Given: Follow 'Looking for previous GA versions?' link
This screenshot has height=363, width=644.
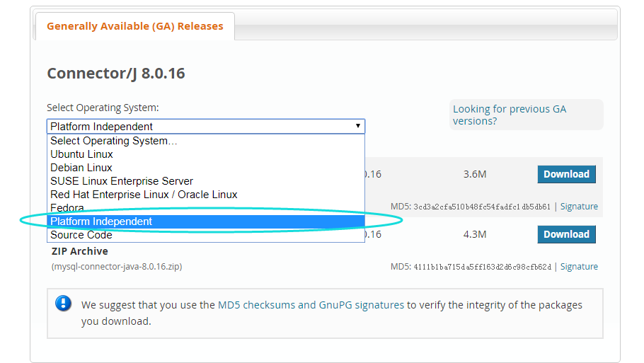Looking at the screenshot, I should coord(510,115).
